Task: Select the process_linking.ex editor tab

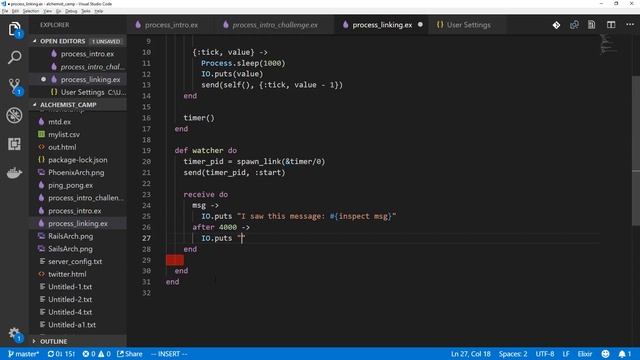Action: click(x=382, y=25)
